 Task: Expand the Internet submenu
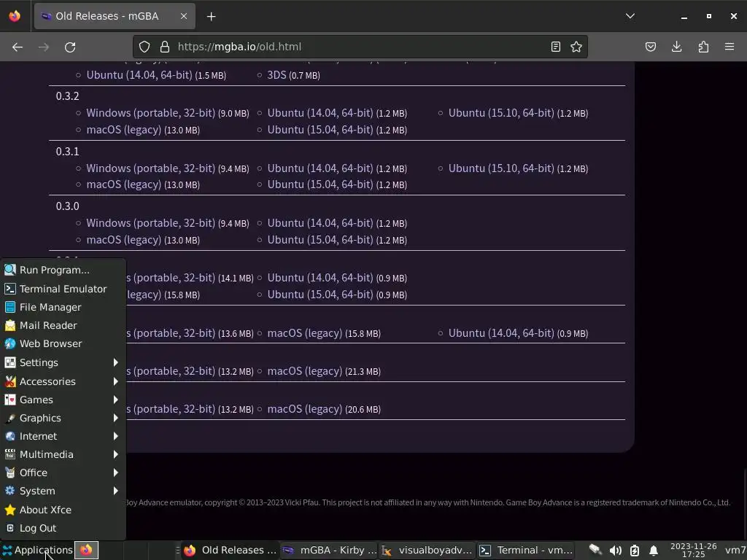pos(63,436)
